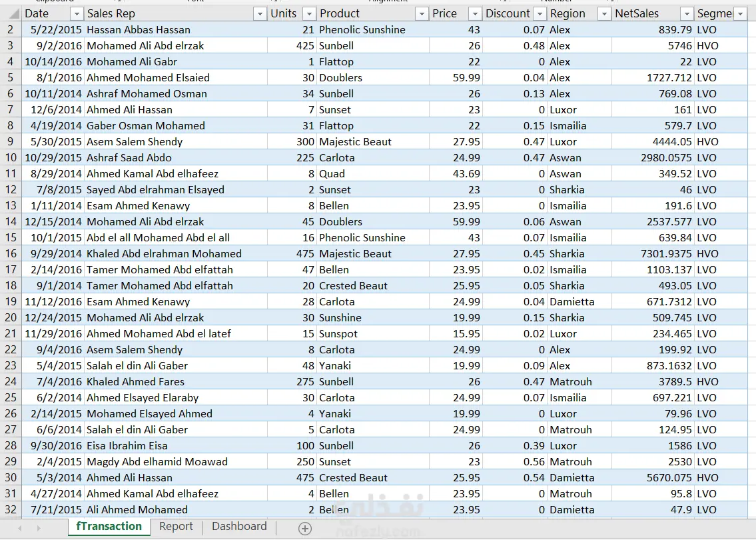This screenshot has width=756, height=540.
Task: Click the sheet scroll right arrow
Action: click(x=39, y=529)
